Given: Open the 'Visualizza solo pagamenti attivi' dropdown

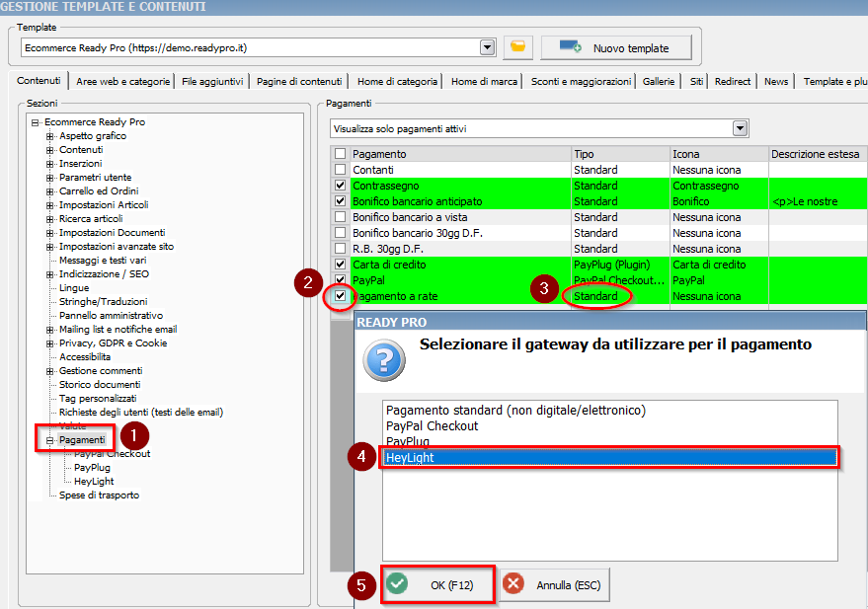Looking at the screenshot, I should 741,128.
